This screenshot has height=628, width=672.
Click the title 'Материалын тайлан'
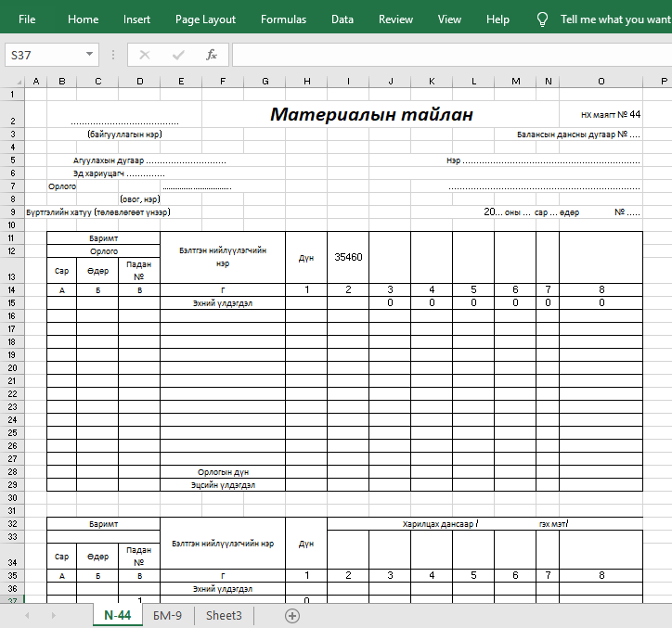pyautogui.click(x=371, y=114)
